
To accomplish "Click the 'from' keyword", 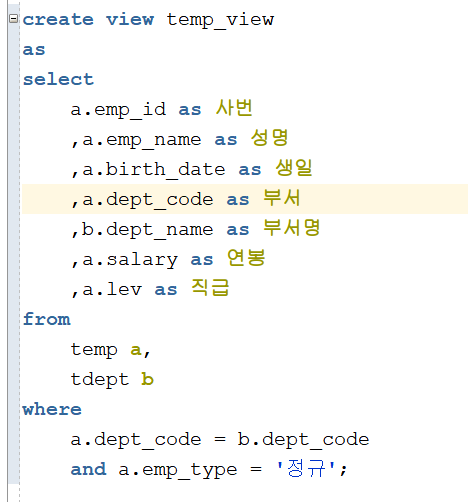I will tap(46, 319).
